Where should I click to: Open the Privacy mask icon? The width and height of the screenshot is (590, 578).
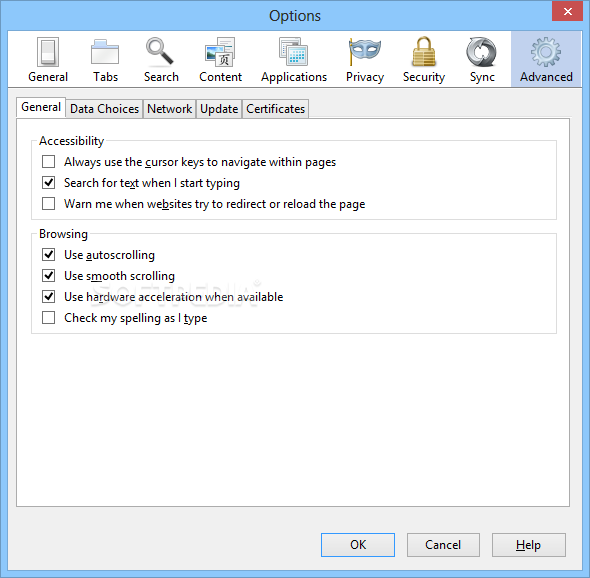[x=364, y=52]
